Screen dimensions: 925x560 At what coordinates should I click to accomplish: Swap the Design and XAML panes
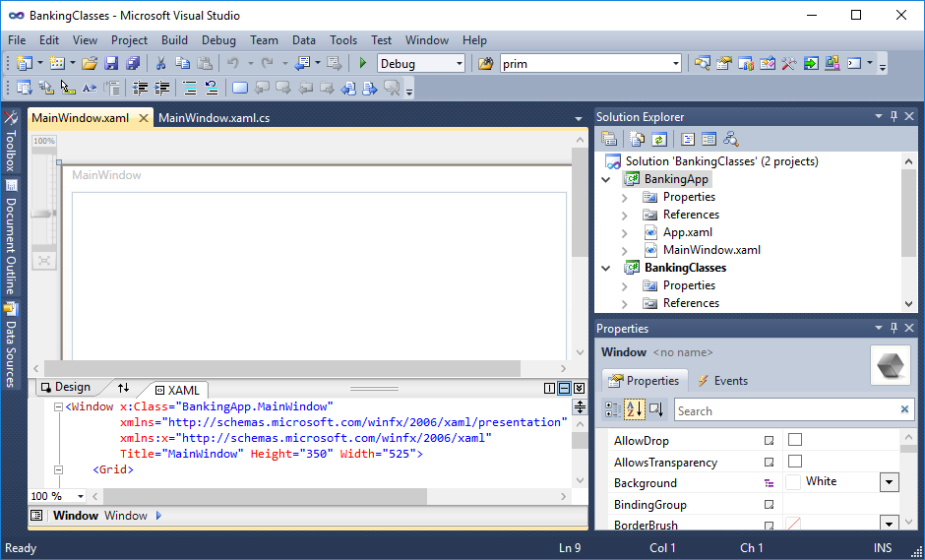[123, 388]
